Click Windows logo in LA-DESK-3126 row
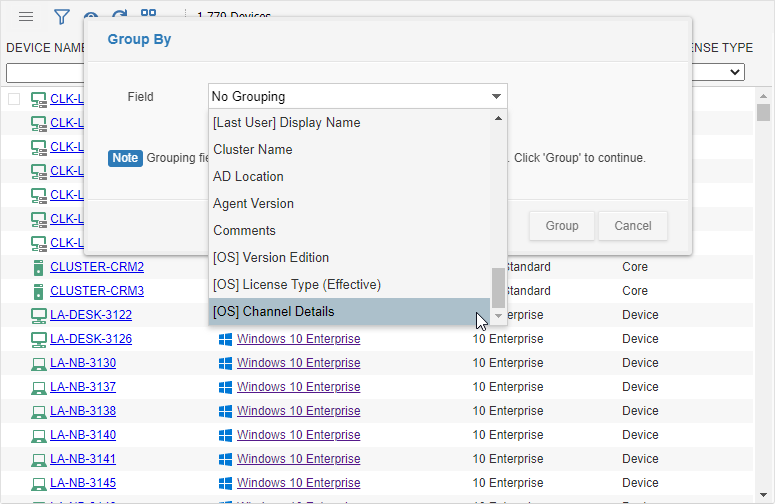The image size is (775, 504). [225, 339]
